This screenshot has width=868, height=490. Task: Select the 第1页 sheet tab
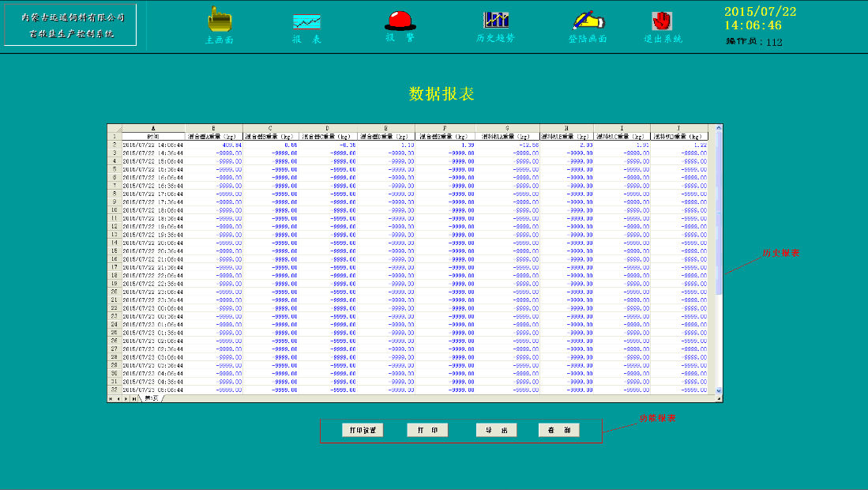pyautogui.click(x=151, y=398)
